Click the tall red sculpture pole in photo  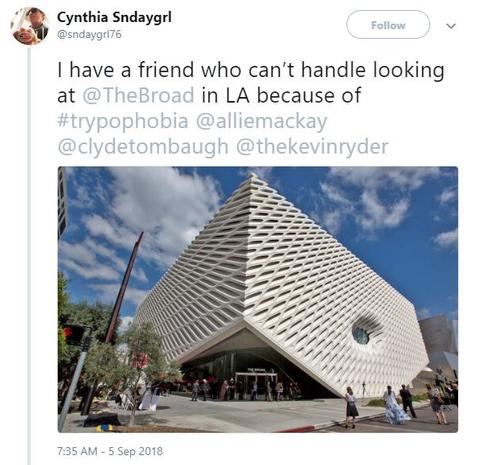pyautogui.click(x=124, y=288)
